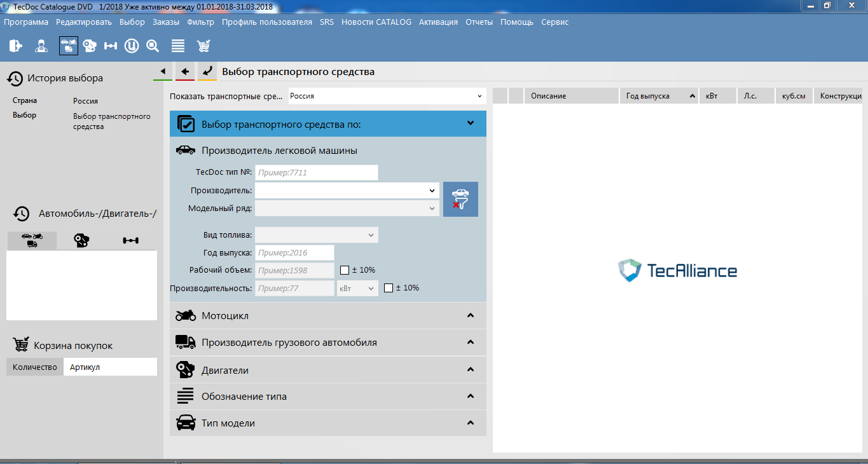Open the Выбор menu
The height and width of the screenshot is (464, 868).
coord(132,22)
